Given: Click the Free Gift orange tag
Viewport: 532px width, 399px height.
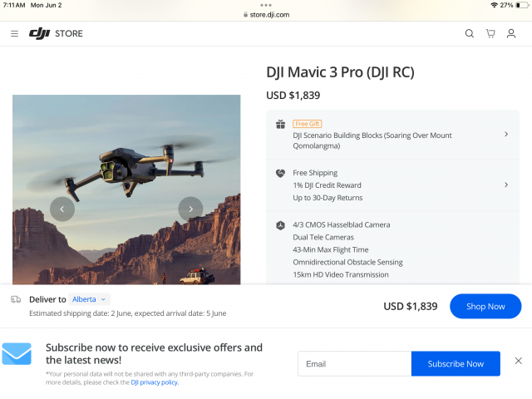Looking at the screenshot, I should (x=307, y=124).
